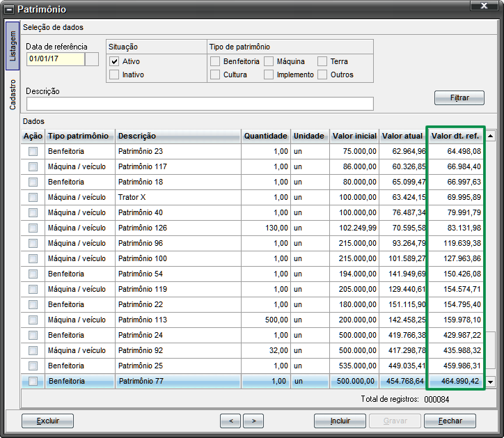Screen dimensions: 504x438
Task: Click the Descrição filter text field
Action: tap(200, 104)
